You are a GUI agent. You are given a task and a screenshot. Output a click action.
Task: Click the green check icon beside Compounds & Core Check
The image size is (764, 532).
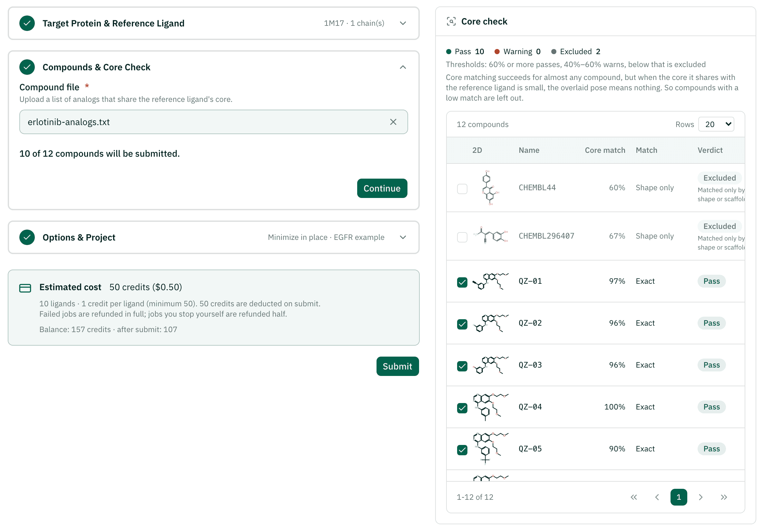[27, 67]
